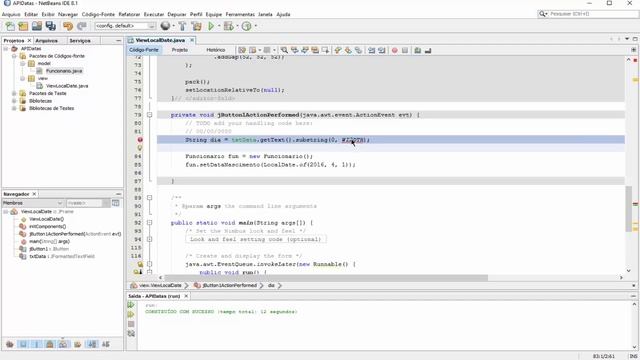Click the editor Uncomment icon at toolbar end
The width and height of the screenshot is (640, 360).
click(428, 50)
